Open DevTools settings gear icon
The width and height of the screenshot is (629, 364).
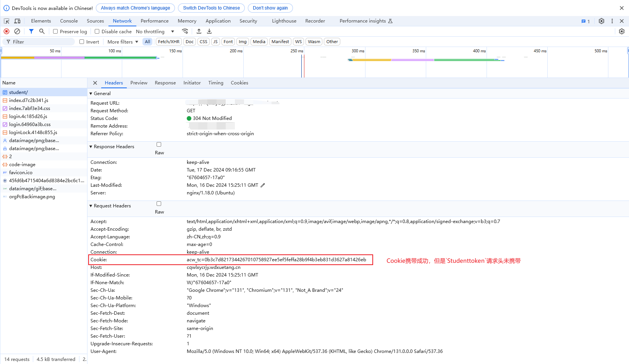[602, 21]
